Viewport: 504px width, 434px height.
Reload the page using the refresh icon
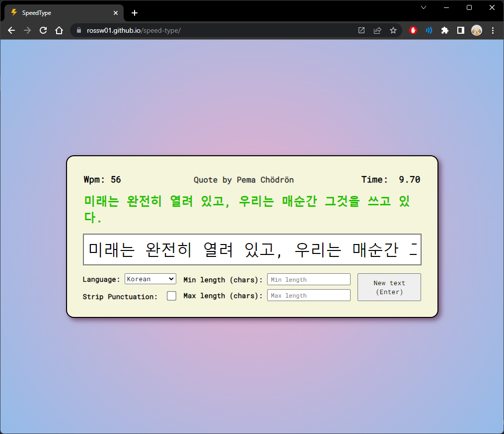pyautogui.click(x=43, y=30)
